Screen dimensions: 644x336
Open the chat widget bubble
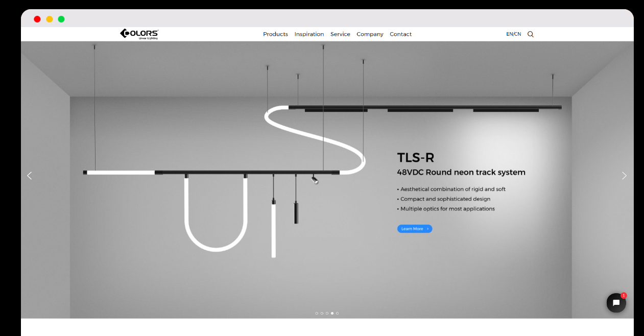click(616, 303)
